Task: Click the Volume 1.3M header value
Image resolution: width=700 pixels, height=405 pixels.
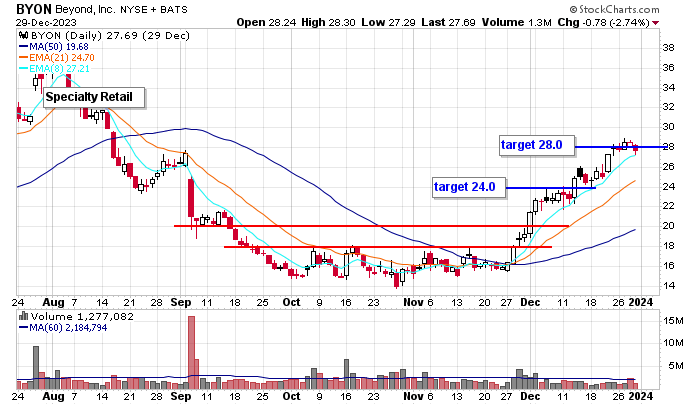Action: (517, 22)
